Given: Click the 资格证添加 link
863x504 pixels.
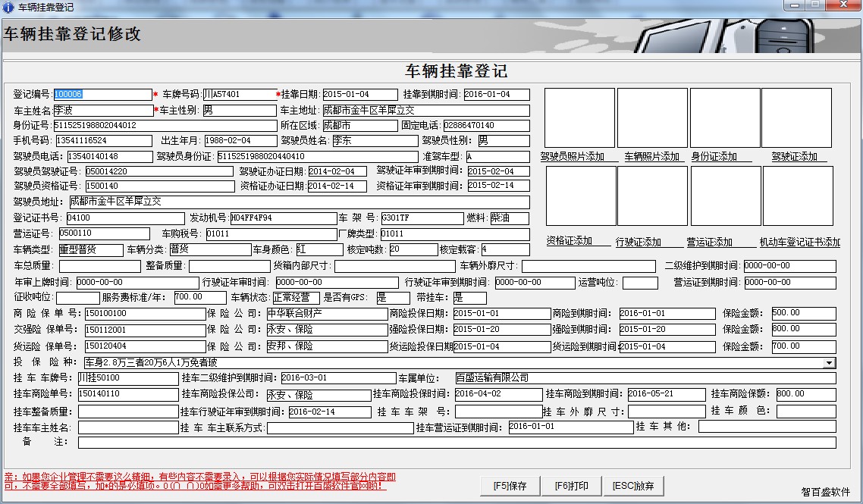Looking at the screenshot, I should tap(569, 240).
